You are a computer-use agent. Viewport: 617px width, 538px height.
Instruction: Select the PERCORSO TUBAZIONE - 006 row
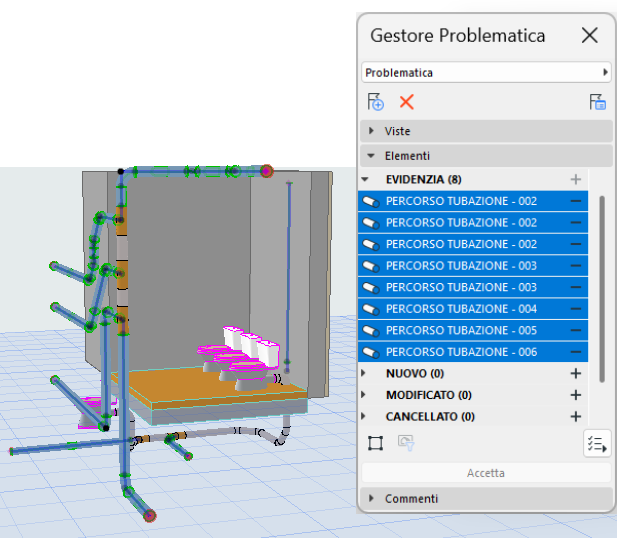tap(473, 352)
